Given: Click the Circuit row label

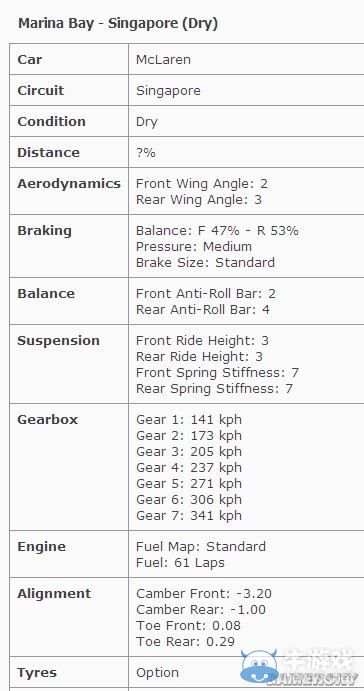Looking at the screenshot, I should point(41,90).
